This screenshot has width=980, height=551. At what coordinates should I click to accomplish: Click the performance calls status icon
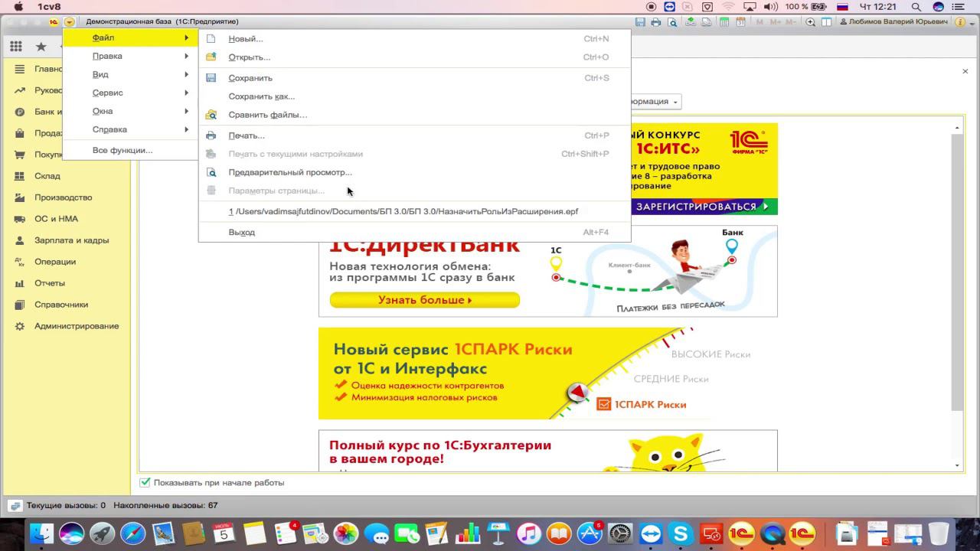(15, 506)
